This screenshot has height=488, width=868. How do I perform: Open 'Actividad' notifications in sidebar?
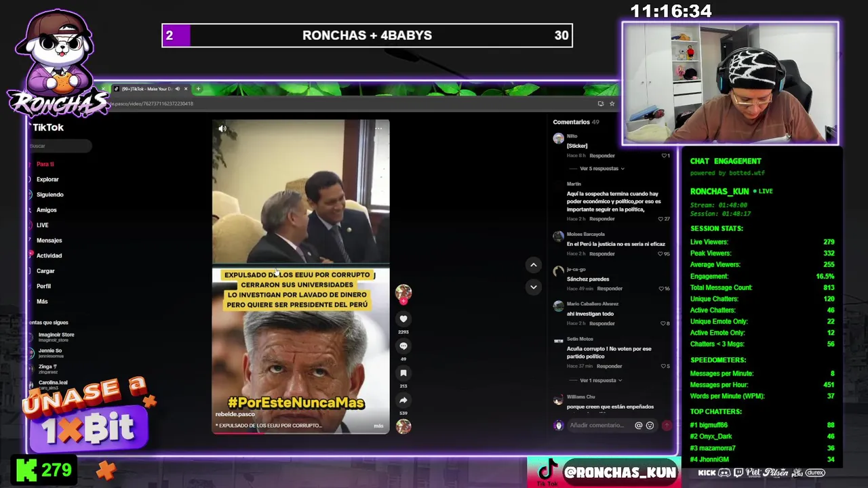point(49,256)
